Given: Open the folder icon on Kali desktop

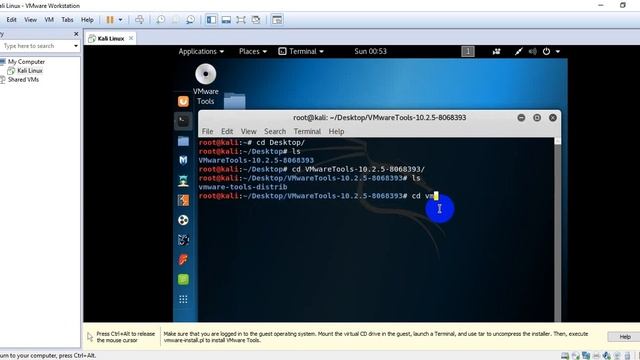Looking at the screenshot, I should tap(235, 101).
